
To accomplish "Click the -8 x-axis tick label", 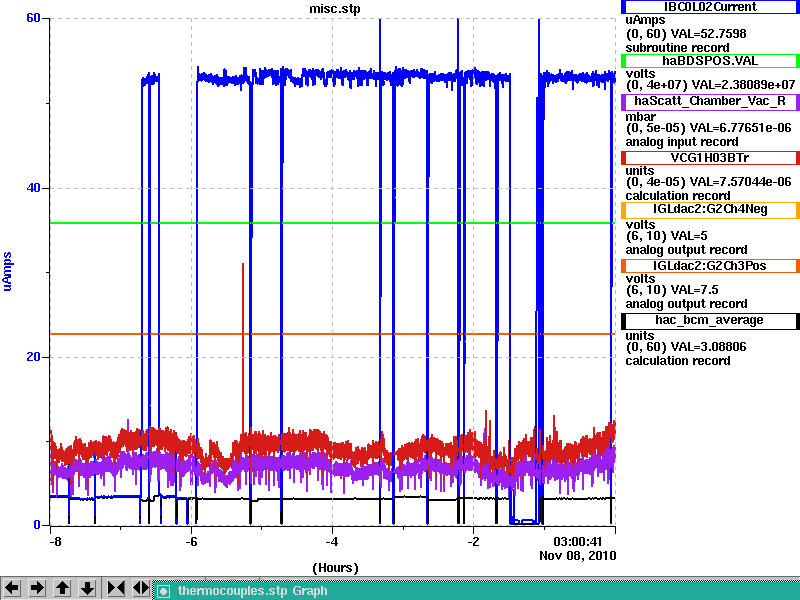I will pos(55,542).
